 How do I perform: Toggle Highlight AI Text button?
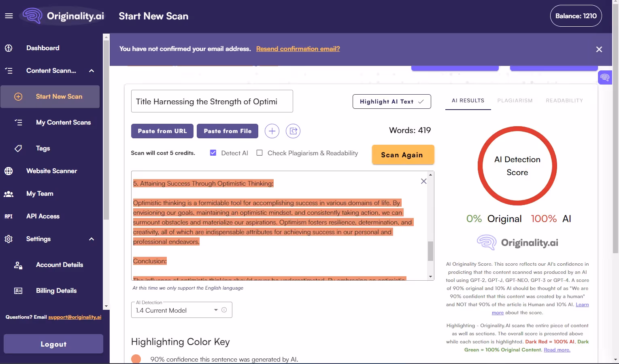pyautogui.click(x=392, y=102)
